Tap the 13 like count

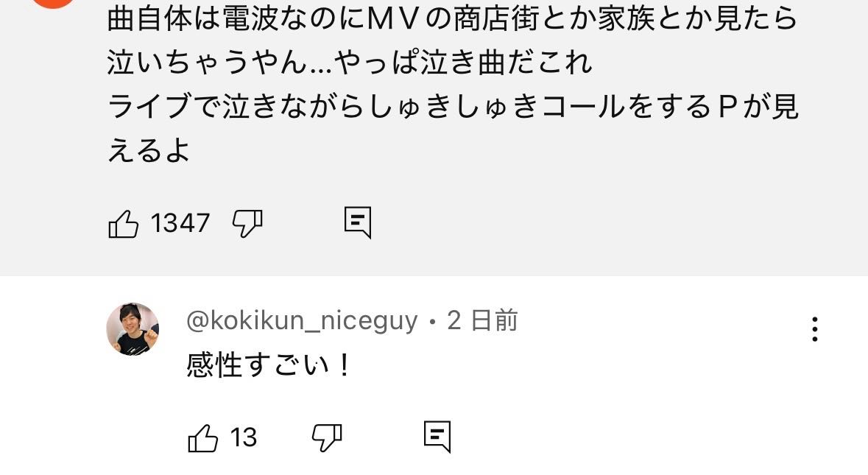click(x=244, y=438)
